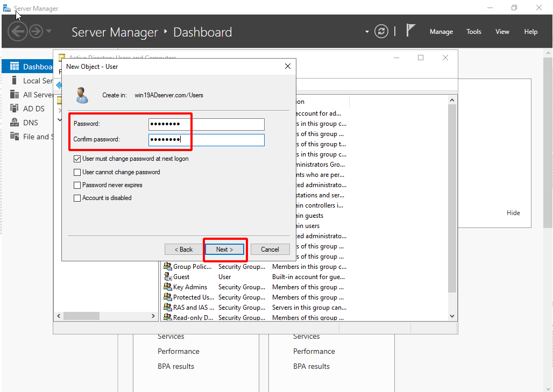Click the tree pane horizontal scrollbar thumb

[81, 316]
